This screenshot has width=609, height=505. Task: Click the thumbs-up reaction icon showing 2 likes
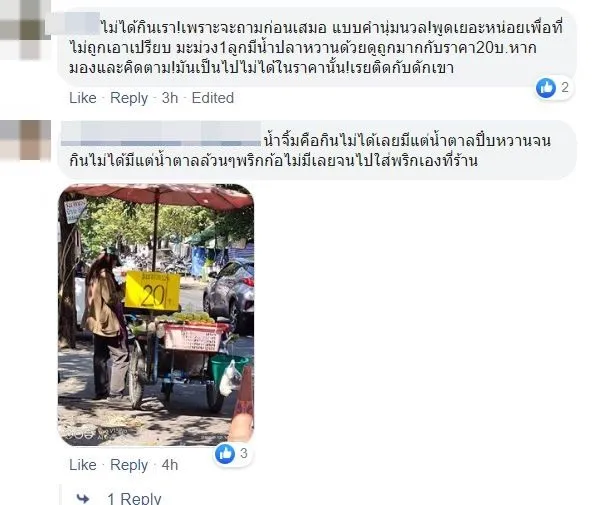point(546,87)
